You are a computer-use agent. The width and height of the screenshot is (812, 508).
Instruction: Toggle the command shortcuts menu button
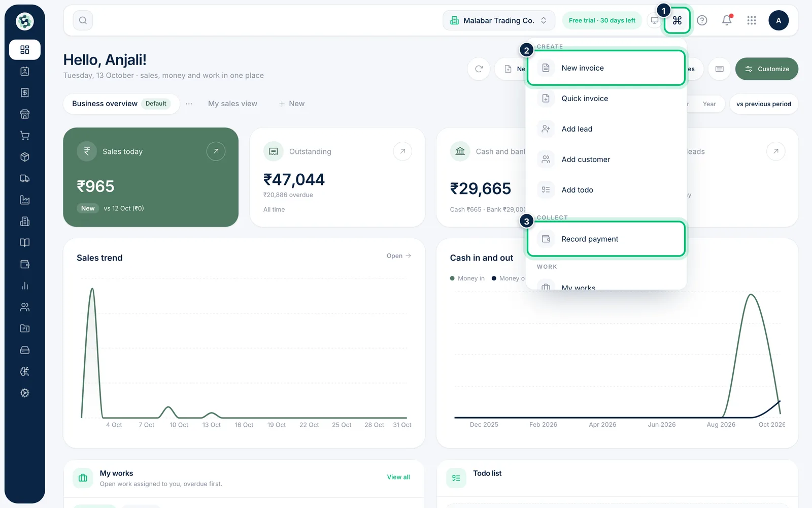pos(677,20)
